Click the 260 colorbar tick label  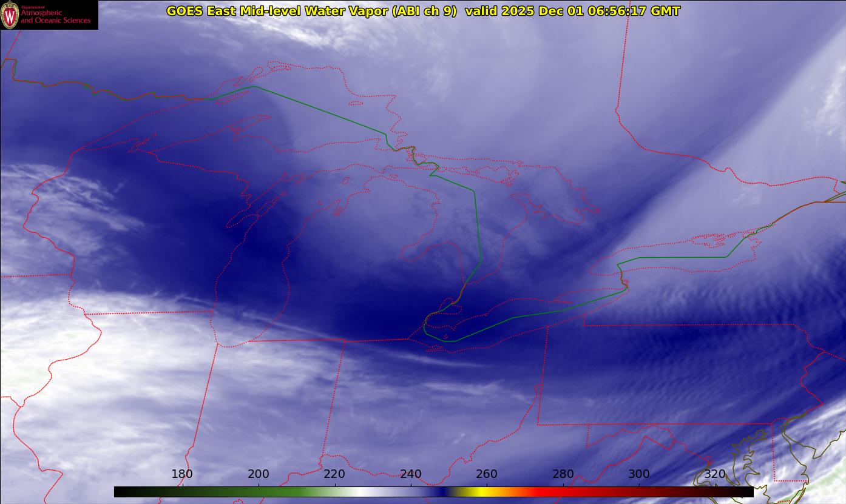coord(487,474)
